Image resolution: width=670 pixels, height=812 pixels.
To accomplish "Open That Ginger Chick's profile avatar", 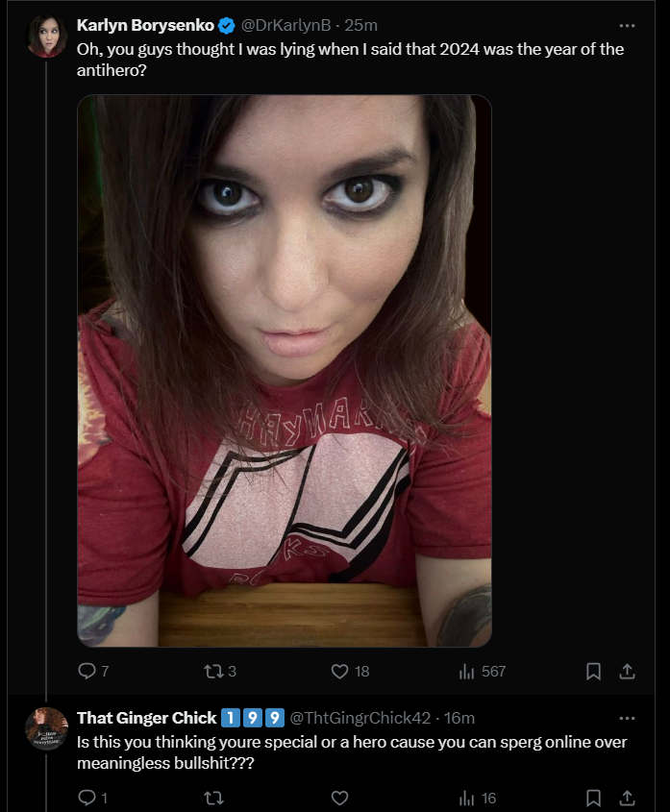I will point(47,728).
